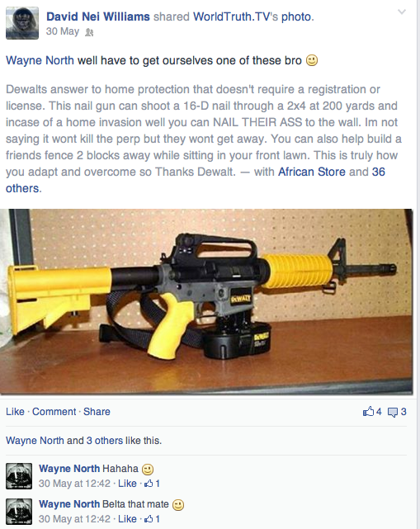Open David Nei Williams profile link
The height and width of the screenshot is (529, 420).
(x=98, y=17)
